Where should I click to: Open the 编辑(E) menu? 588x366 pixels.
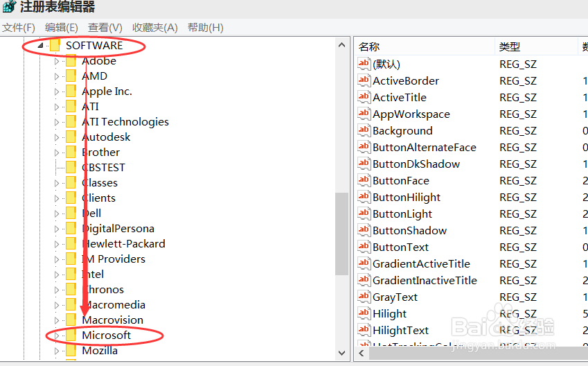point(62,28)
